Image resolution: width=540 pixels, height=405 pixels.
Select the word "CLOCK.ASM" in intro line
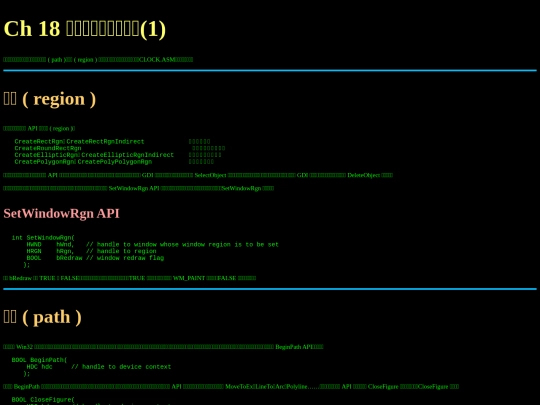(x=157, y=60)
